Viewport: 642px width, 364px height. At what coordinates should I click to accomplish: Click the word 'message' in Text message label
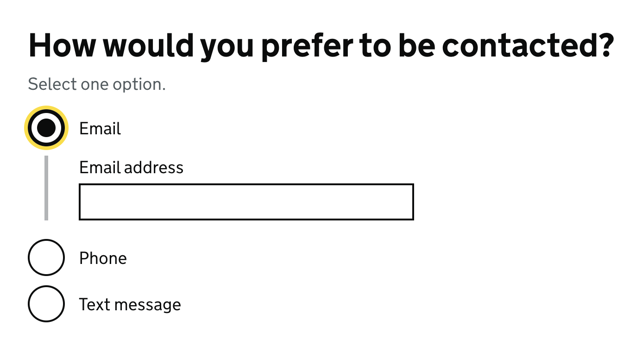click(x=147, y=304)
